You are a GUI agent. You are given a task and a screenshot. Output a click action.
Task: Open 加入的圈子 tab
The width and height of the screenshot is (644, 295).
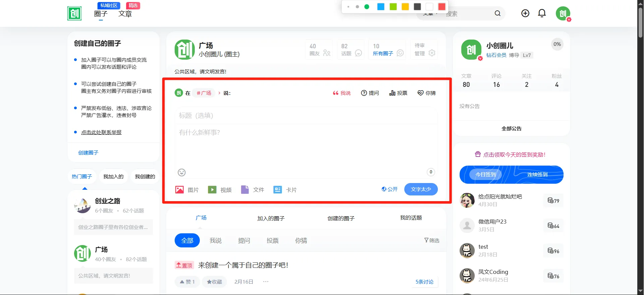(x=271, y=219)
